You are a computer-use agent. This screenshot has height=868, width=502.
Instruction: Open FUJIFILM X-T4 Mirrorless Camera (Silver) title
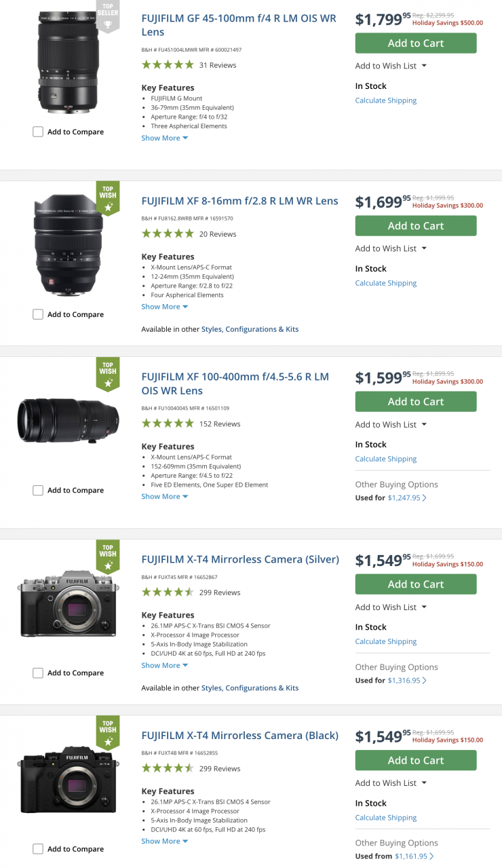coord(240,559)
